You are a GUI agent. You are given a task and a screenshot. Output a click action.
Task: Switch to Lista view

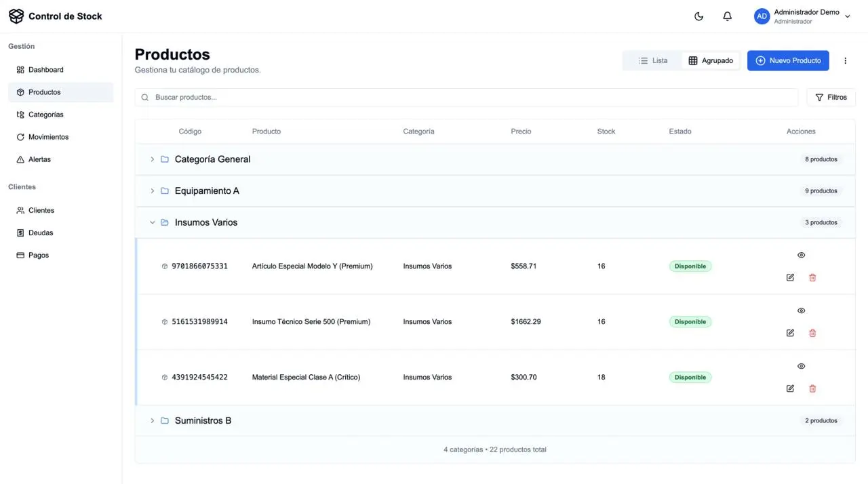[652, 60]
